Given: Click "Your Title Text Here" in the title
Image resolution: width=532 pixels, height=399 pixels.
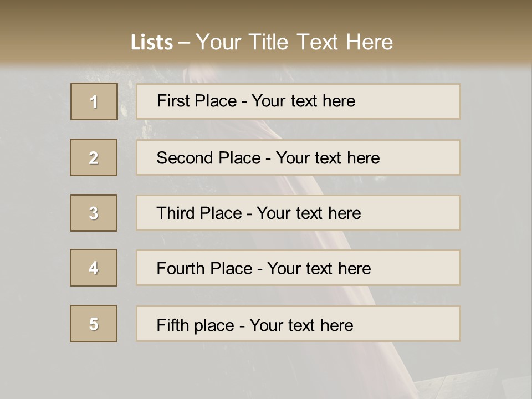Looking at the screenshot, I should (294, 42).
